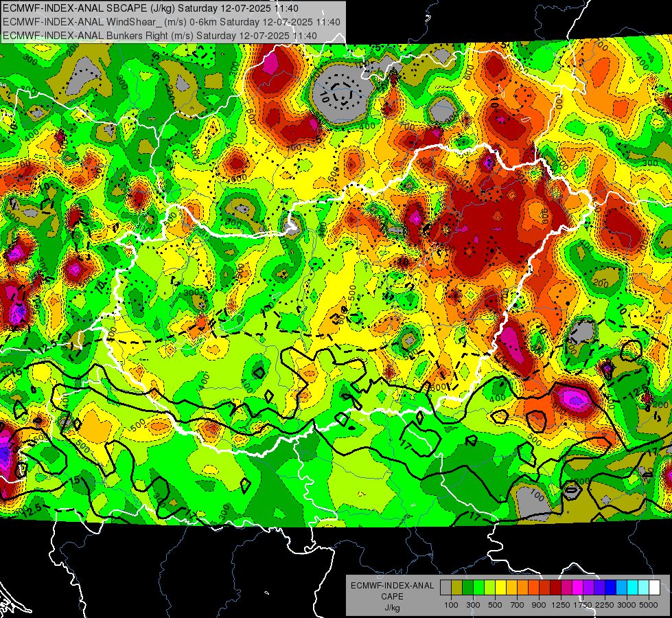Click the bright green legend swatch

point(478,587)
